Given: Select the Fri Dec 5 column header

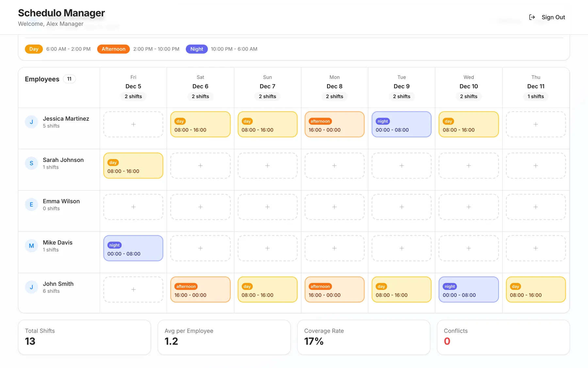Looking at the screenshot, I should (x=133, y=87).
